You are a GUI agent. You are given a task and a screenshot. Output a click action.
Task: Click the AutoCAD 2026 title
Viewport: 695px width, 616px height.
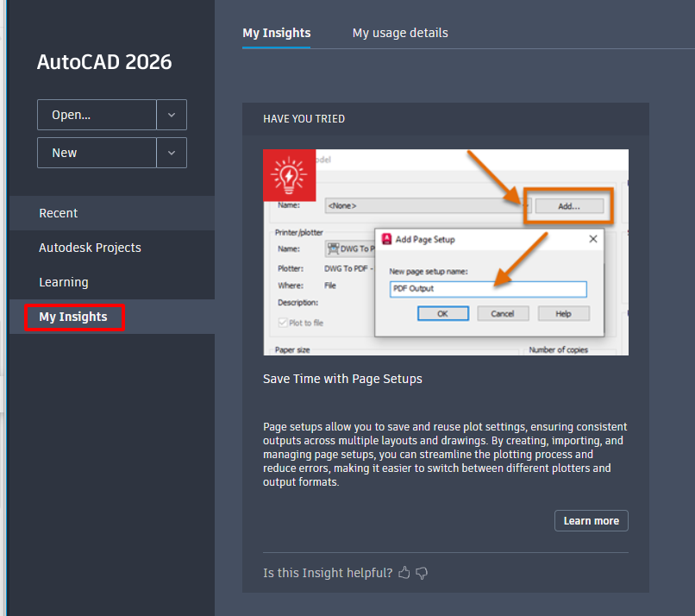point(104,62)
